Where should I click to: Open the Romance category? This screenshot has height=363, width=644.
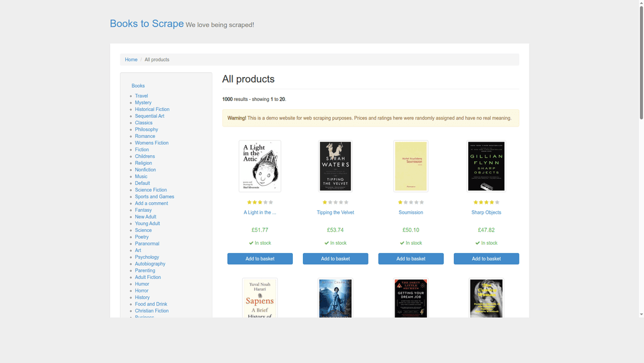145,136
